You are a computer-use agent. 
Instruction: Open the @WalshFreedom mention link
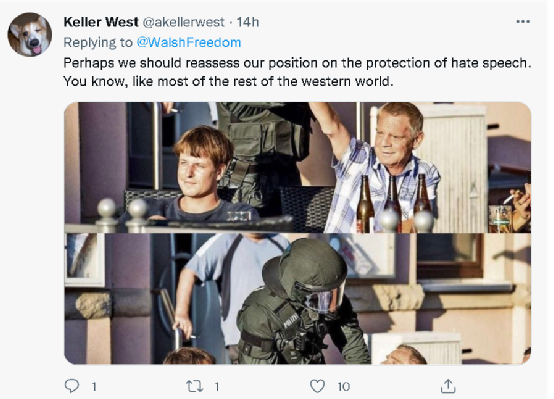click(189, 42)
